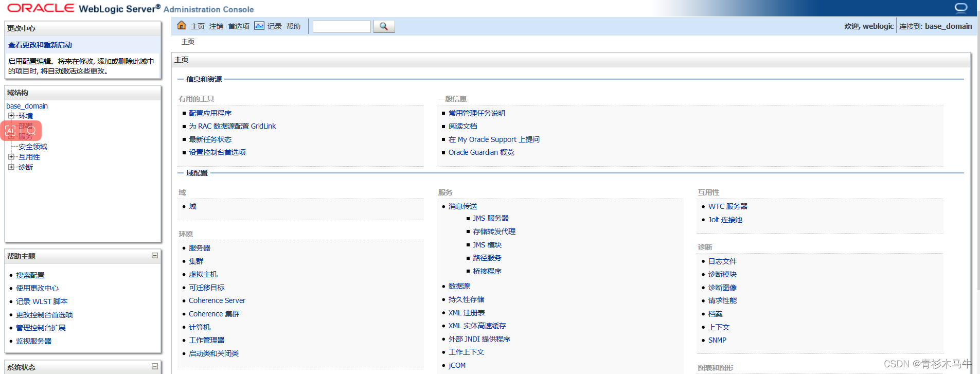Click the Oracle logo at top right
This screenshot has height=374, width=980.
961,7
